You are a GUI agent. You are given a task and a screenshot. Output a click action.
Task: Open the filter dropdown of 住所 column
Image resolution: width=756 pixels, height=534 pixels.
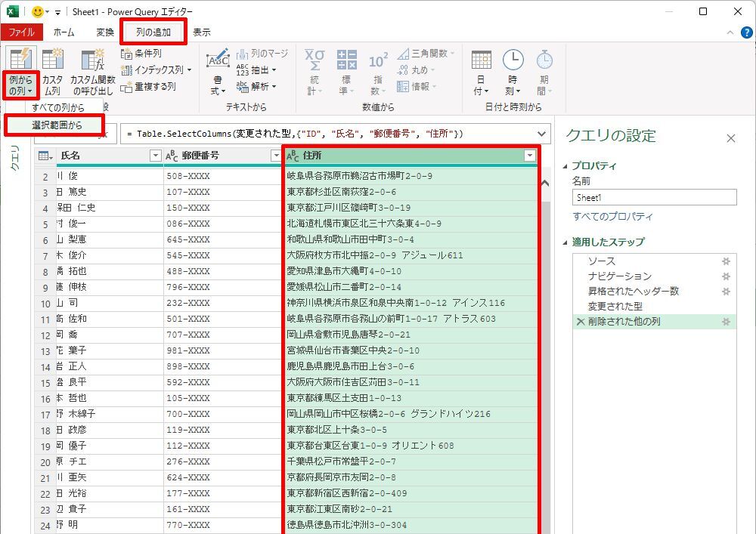529,156
